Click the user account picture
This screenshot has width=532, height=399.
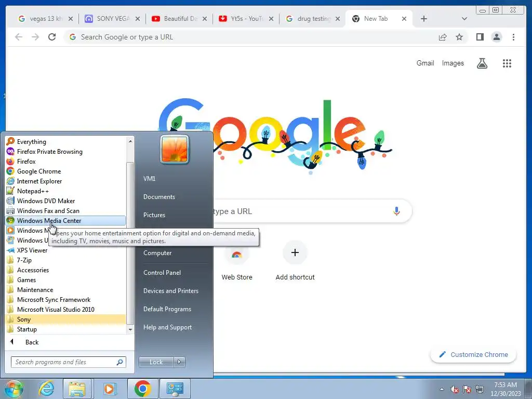[175, 149]
